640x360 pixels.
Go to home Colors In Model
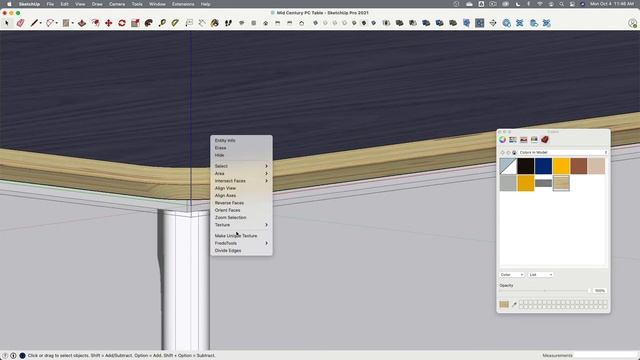514,152
